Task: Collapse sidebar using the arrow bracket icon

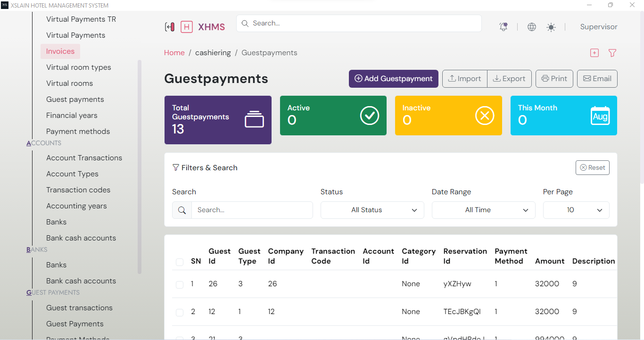Action: point(169,27)
